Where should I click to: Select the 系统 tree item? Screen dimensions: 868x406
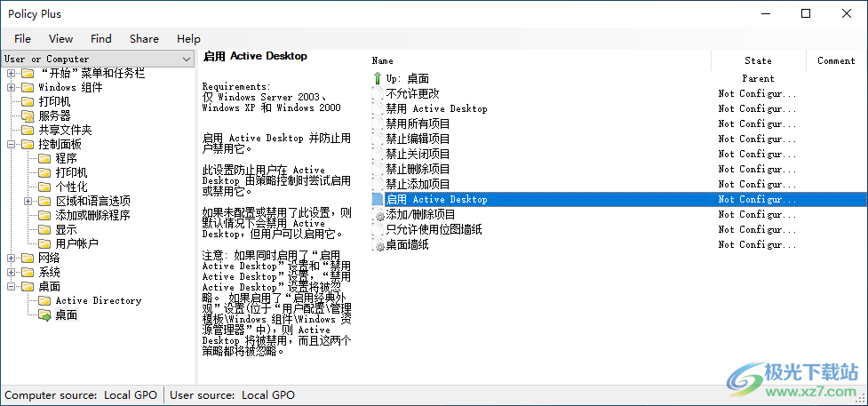click(x=49, y=273)
